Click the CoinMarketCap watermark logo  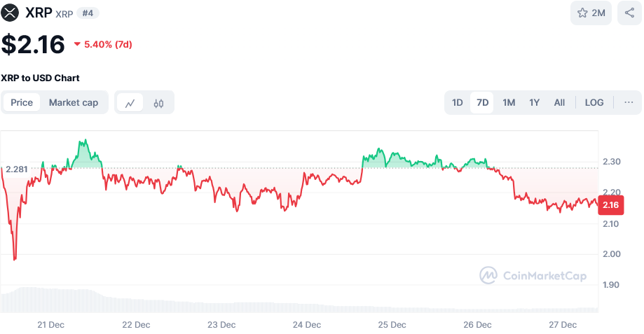pyautogui.click(x=533, y=275)
